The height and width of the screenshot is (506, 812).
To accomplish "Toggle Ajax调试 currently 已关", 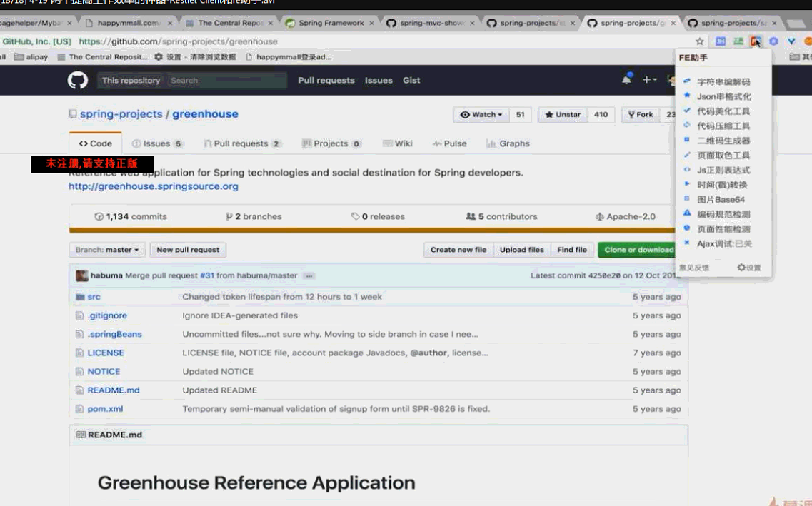I will 724,243.
